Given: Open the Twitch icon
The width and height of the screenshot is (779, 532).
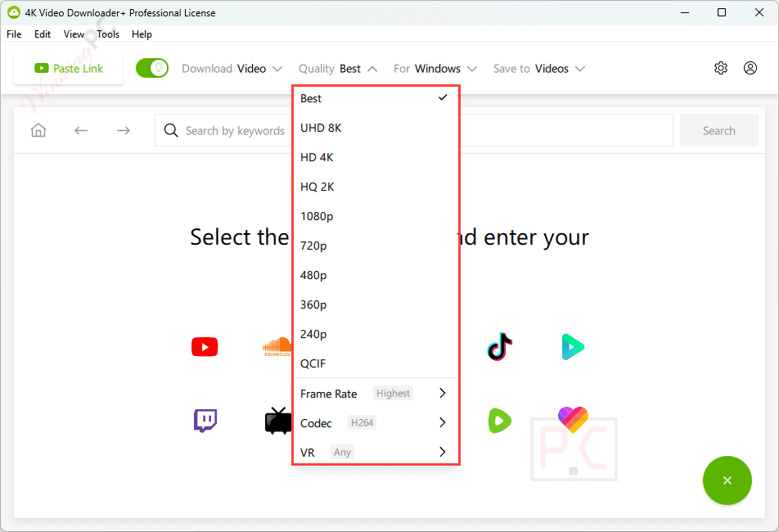Looking at the screenshot, I should coord(204,420).
